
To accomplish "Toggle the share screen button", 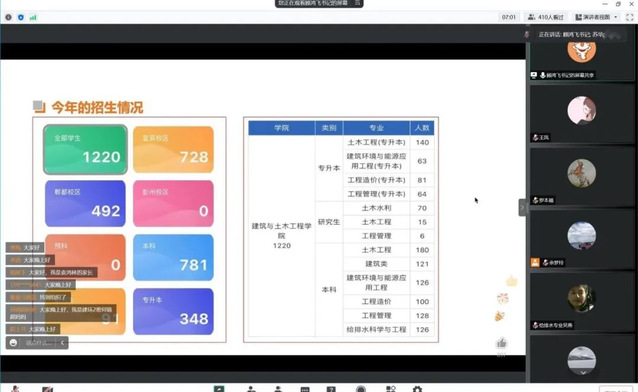I will tap(219, 389).
